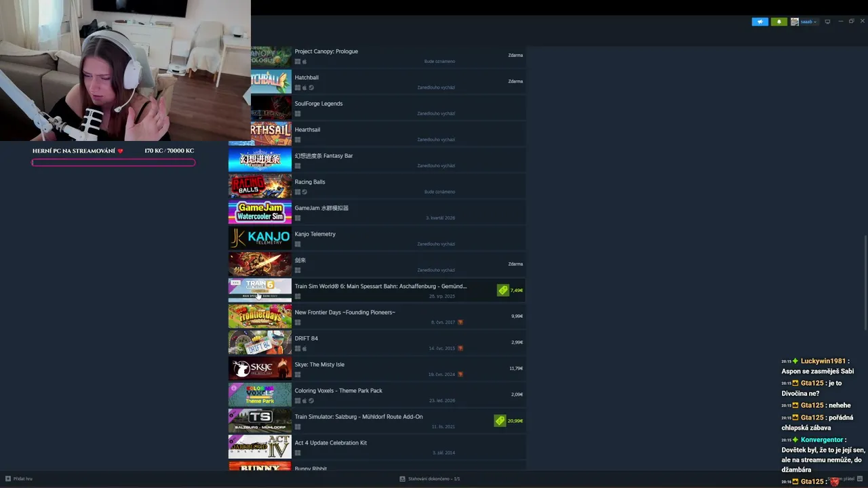Open Train Sim World 6 Main Spessart Bahn
Screen dimensions: 868x488
(380, 286)
